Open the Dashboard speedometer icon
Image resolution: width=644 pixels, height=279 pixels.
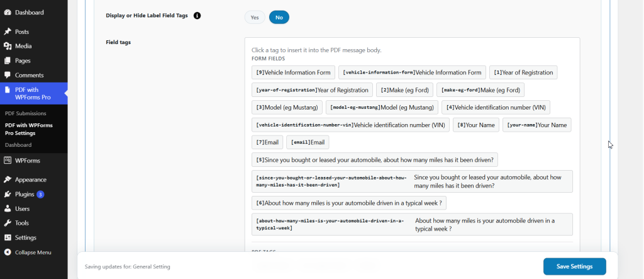(x=8, y=13)
